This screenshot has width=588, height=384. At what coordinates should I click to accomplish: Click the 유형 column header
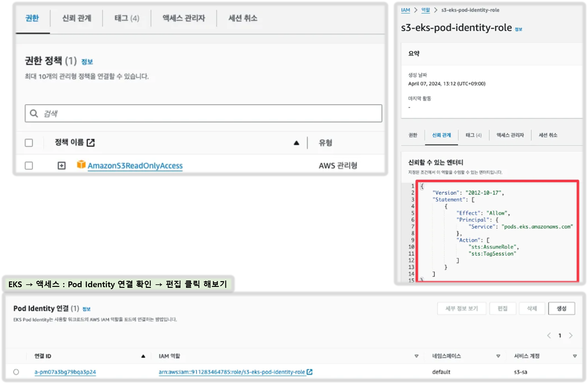(325, 142)
